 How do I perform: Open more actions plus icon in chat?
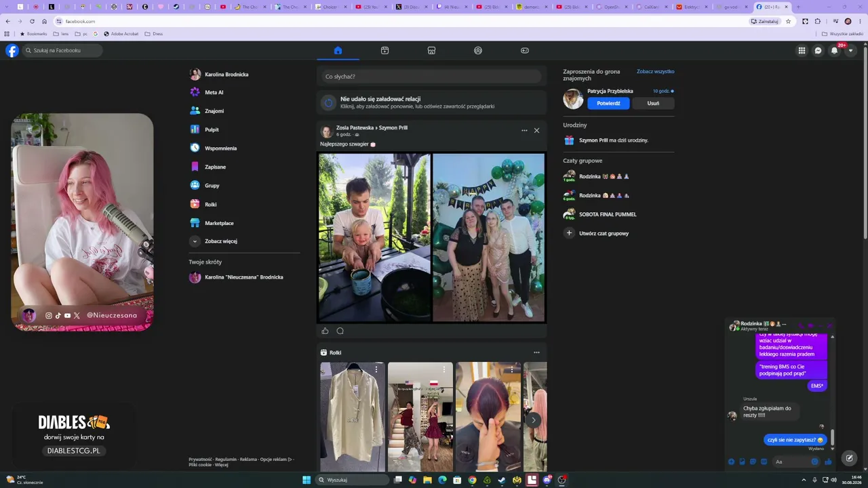point(731,462)
